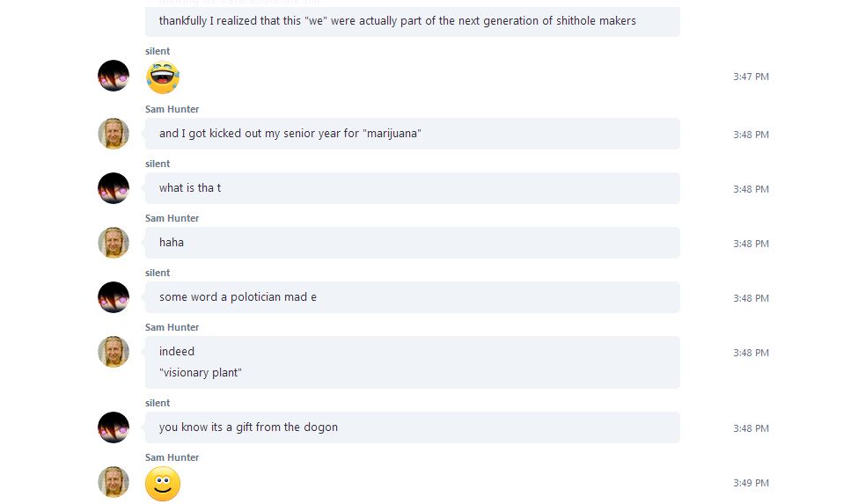Select the "kicked out my senior year" message

click(290, 134)
